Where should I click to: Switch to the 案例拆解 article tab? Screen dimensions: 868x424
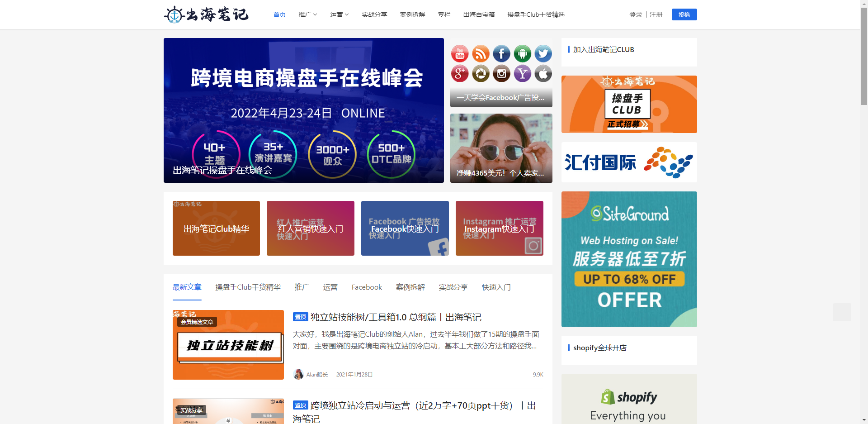pos(410,287)
